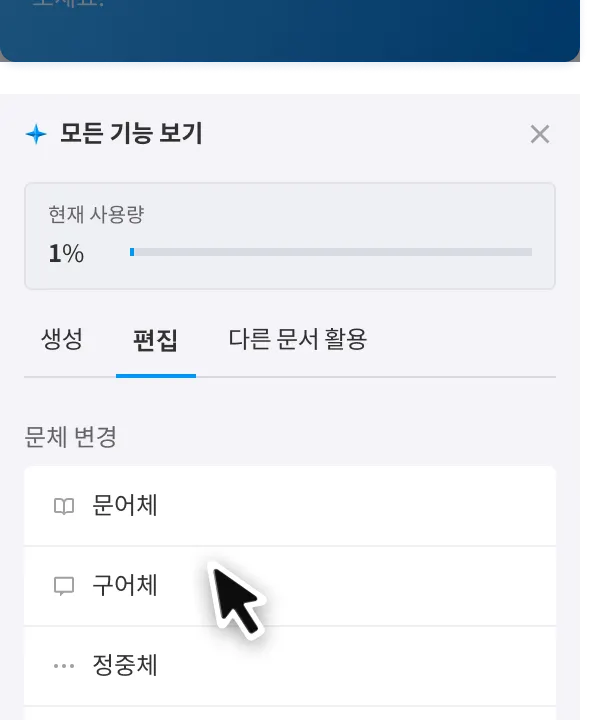
Task: Click the dark blue banner at top
Action: click(x=290, y=31)
